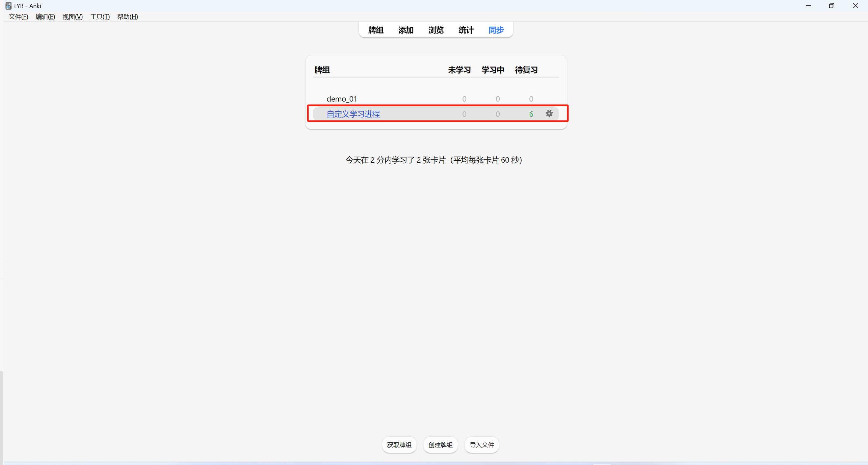Restore down the Anki window

pos(831,6)
